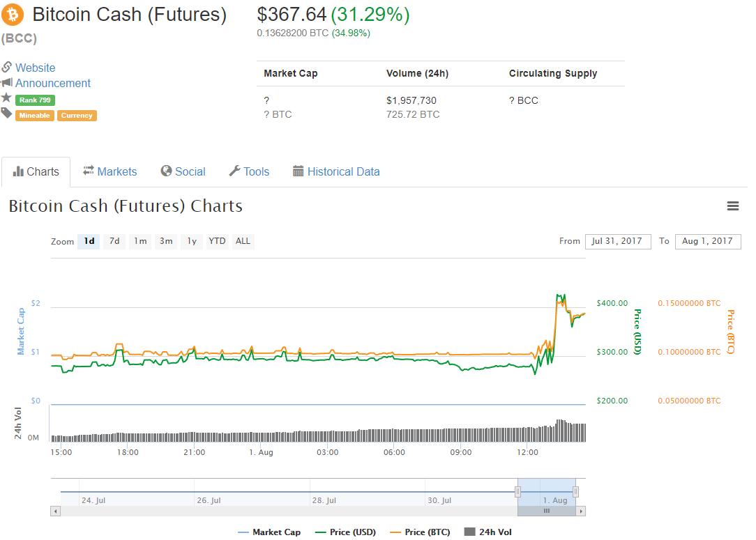Select the 3m zoom range
Image resolution: width=756 pixels, height=540 pixels.
167,241
